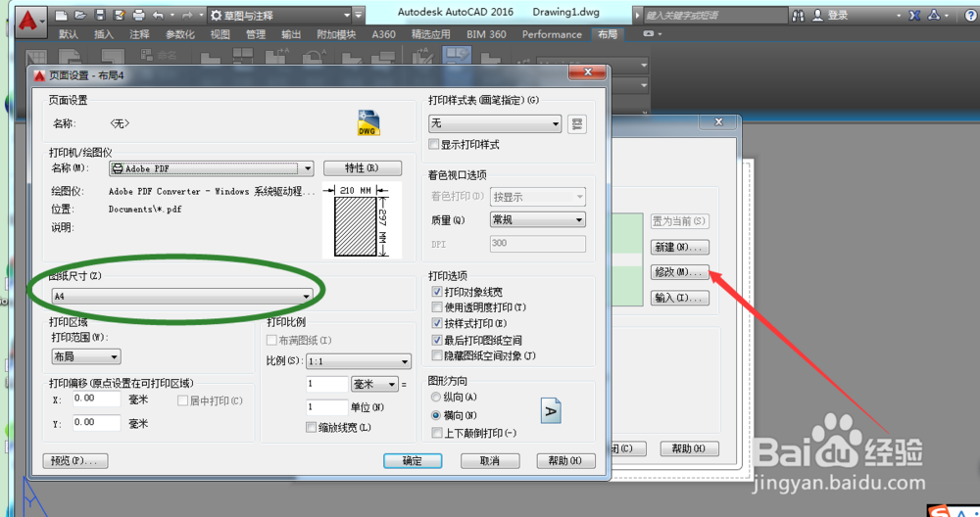The width and height of the screenshot is (980, 517).
Task: Toggle 隐藏图纸空间对象 checkbox
Action: [x=437, y=355]
